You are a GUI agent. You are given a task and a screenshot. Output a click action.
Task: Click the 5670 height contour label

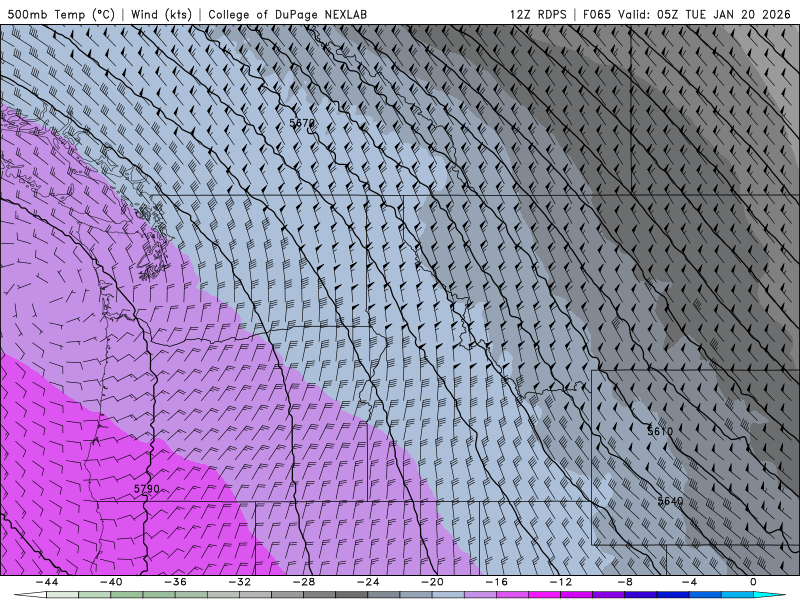302,123
